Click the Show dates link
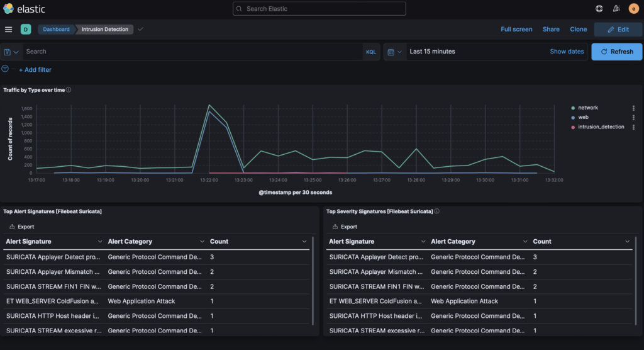This screenshot has width=644, height=350. pyautogui.click(x=567, y=52)
